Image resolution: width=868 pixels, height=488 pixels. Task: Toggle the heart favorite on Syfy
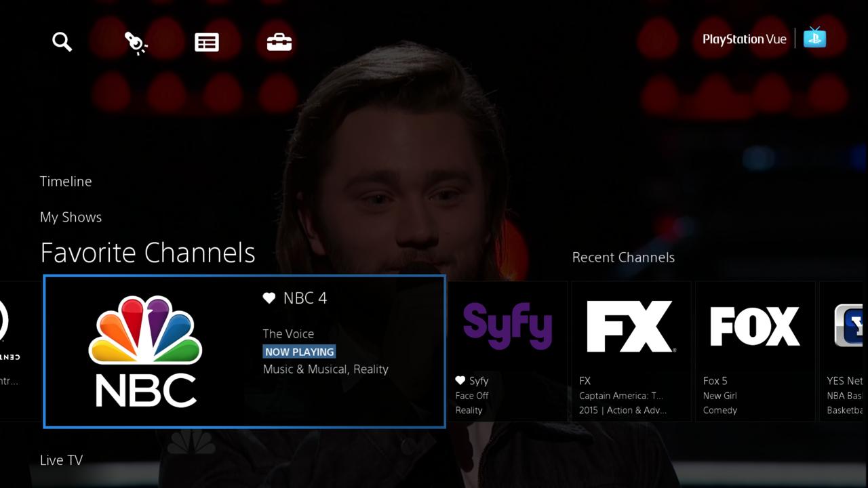coord(460,381)
